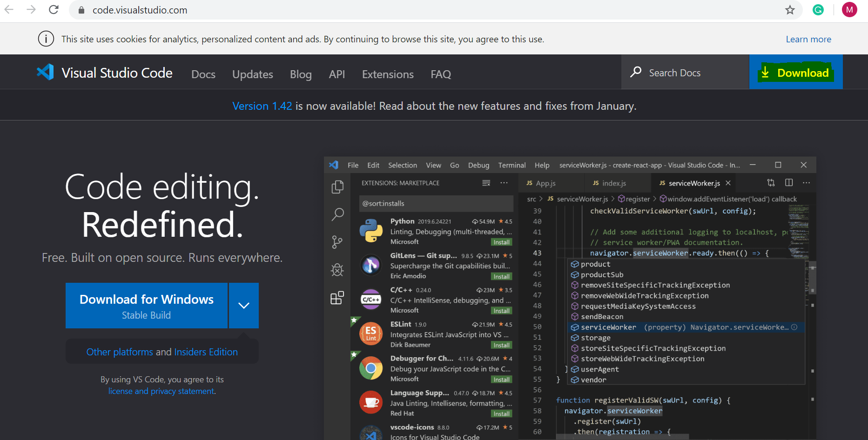Screen dimensions: 868x440
Task: Click the Search Docs input field
Action: click(685, 72)
